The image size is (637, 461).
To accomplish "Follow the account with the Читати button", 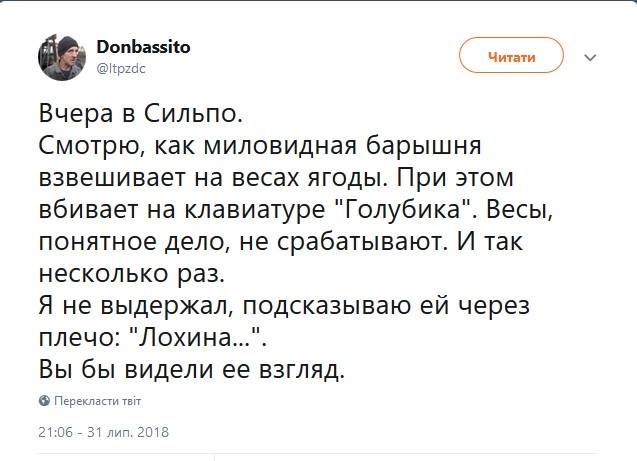I will (x=511, y=55).
